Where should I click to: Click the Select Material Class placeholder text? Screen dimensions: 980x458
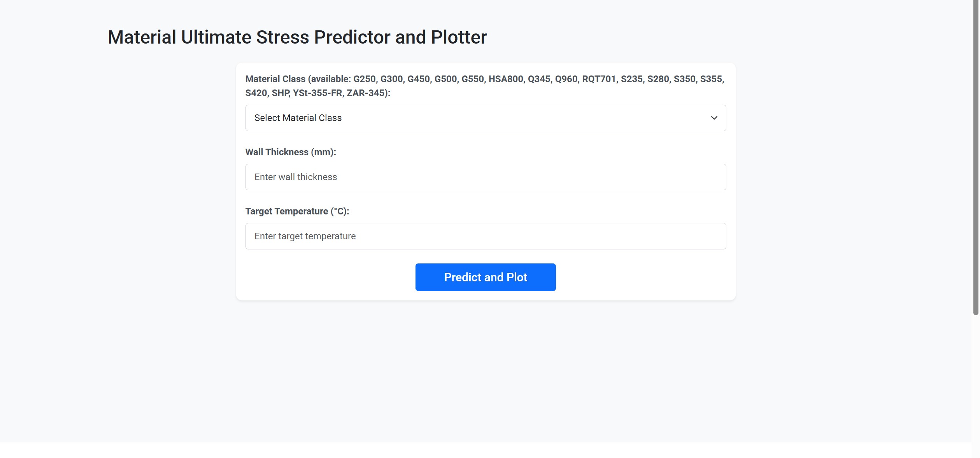[x=298, y=118]
